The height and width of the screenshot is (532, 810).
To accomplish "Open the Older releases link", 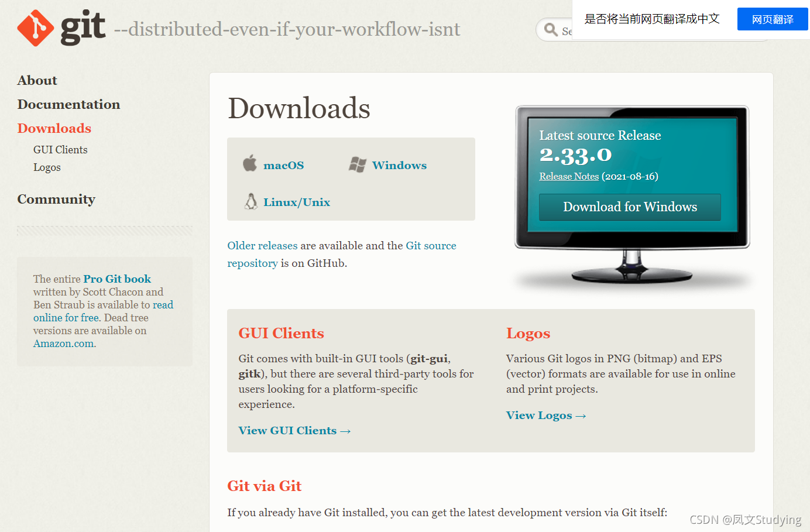I will coord(262,245).
